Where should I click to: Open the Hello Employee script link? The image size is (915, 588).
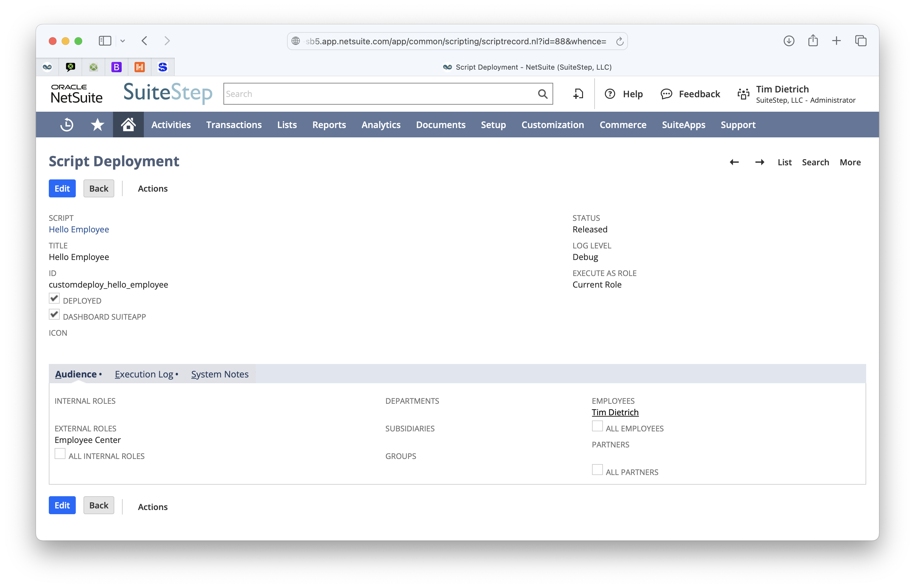[x=79, y=229]
